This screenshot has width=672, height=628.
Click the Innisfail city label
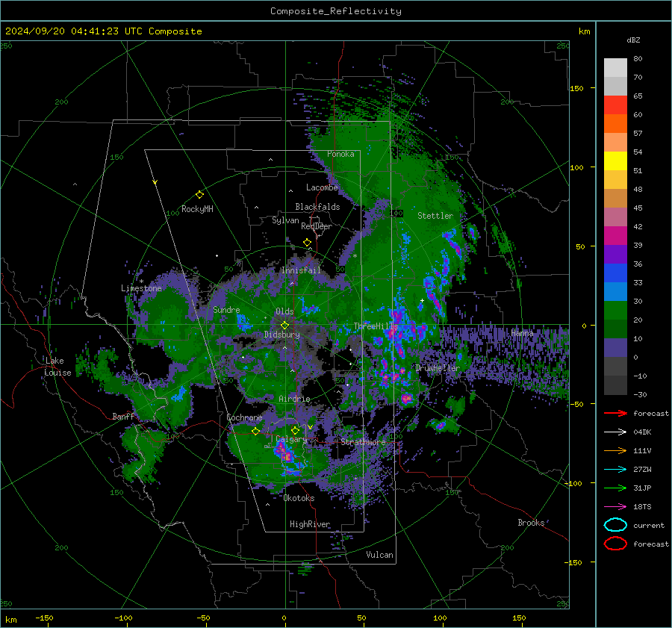[301, 270]
